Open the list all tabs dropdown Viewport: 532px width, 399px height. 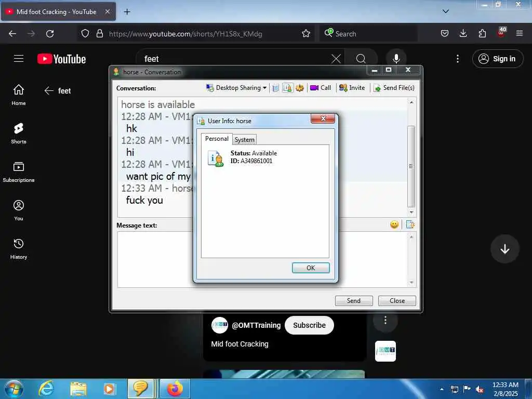click(446, 11)
